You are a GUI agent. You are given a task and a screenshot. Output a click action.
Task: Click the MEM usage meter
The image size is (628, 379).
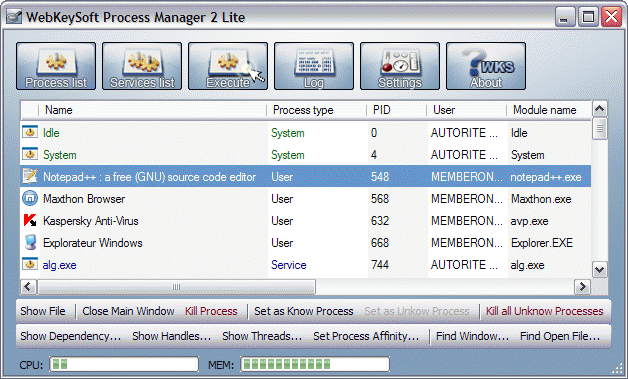click(315, 364)
